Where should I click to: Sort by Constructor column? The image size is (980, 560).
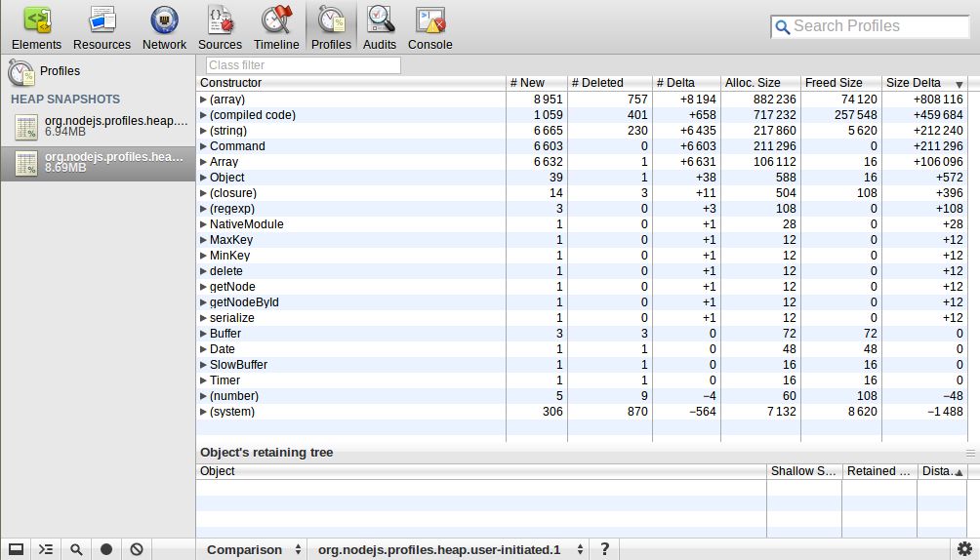[350, 83]
